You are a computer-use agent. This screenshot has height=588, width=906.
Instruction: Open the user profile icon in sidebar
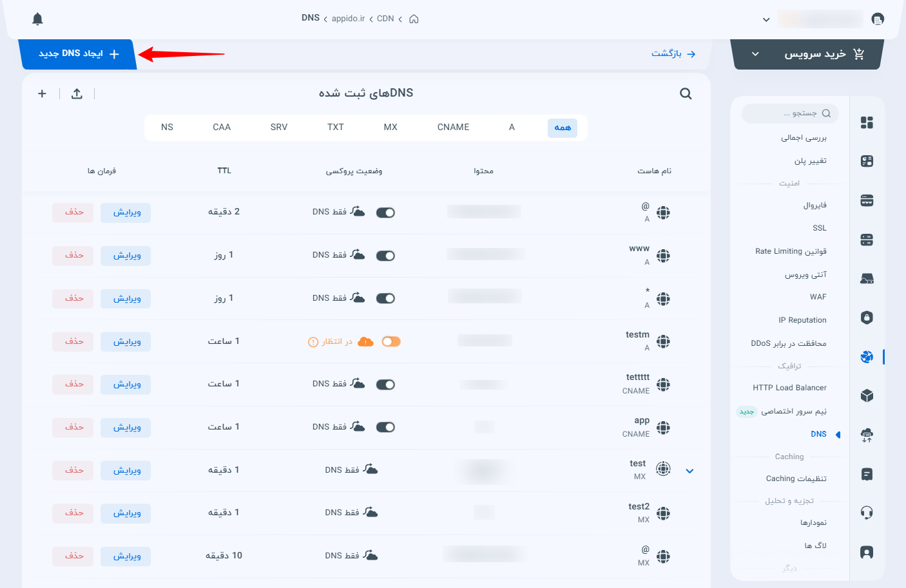tap(867, 552)
